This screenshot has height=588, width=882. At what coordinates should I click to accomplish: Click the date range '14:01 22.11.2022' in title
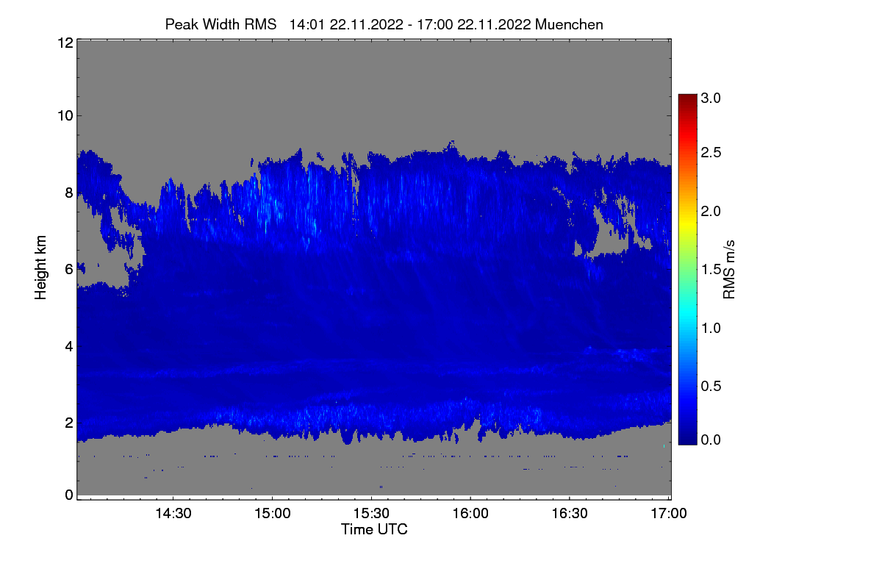coord(346,24)
